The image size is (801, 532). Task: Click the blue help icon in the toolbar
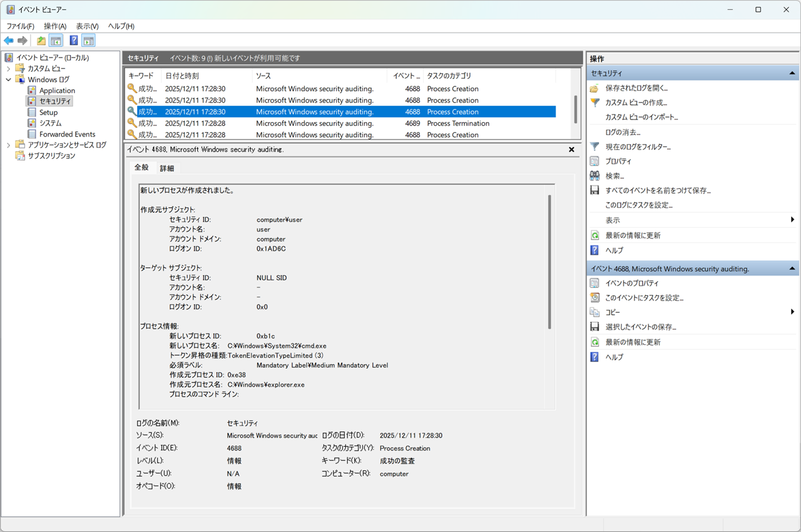coord(74,41)
